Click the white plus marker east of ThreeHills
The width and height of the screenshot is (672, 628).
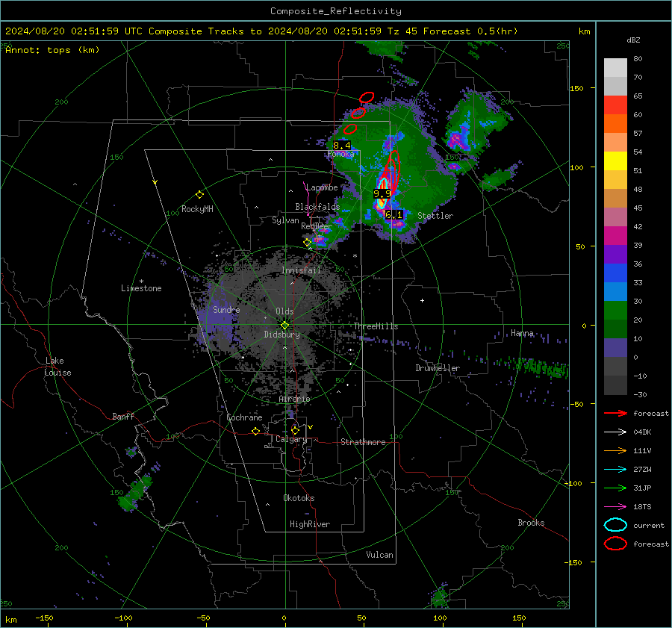422,300
